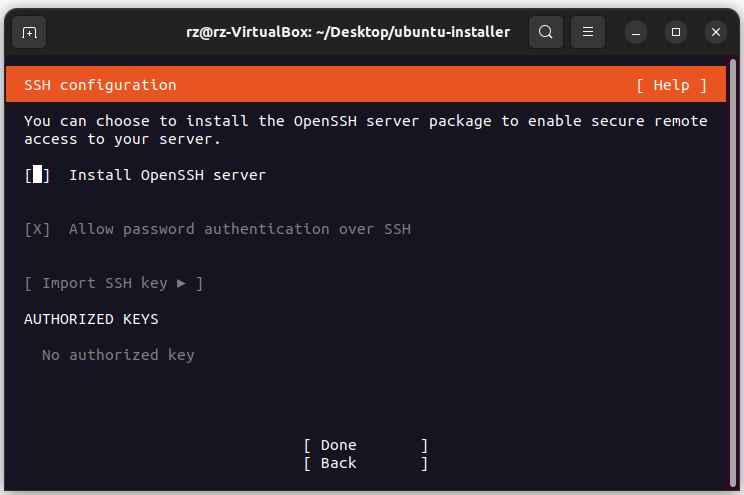Go back with the Back button
Image resolution: width=744 pixels, height=495 pixels.
pos(365,463)
